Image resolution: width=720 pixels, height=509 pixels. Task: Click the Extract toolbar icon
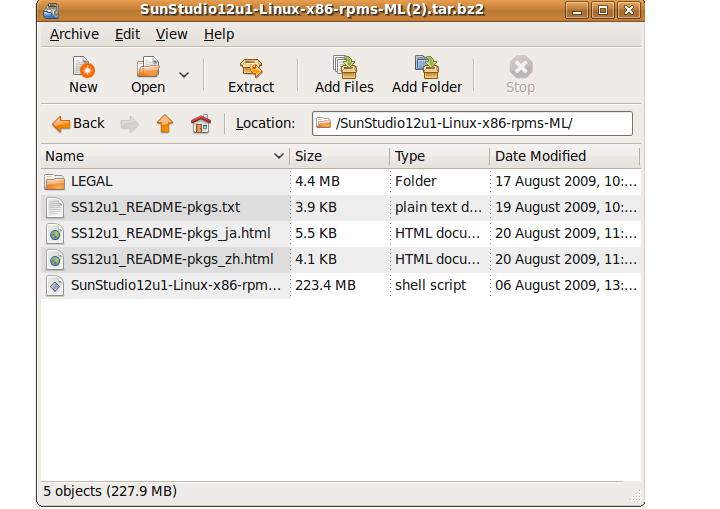251,67
